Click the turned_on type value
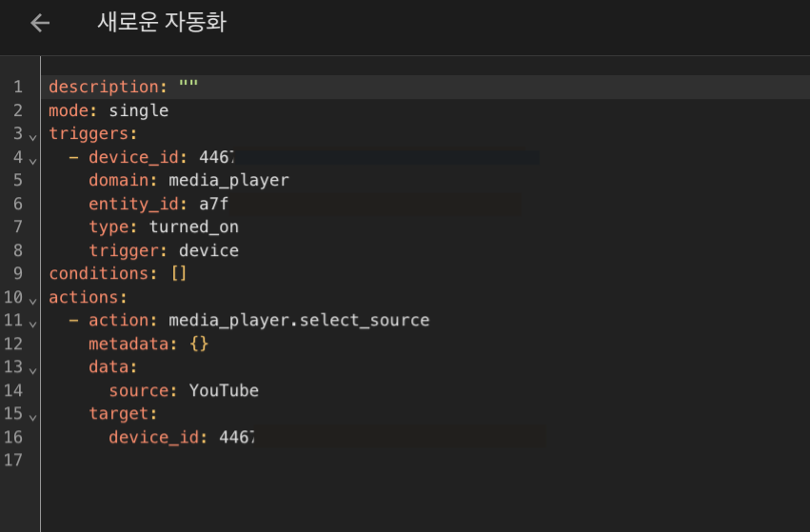Screen dimensions: 810x532 193,227
